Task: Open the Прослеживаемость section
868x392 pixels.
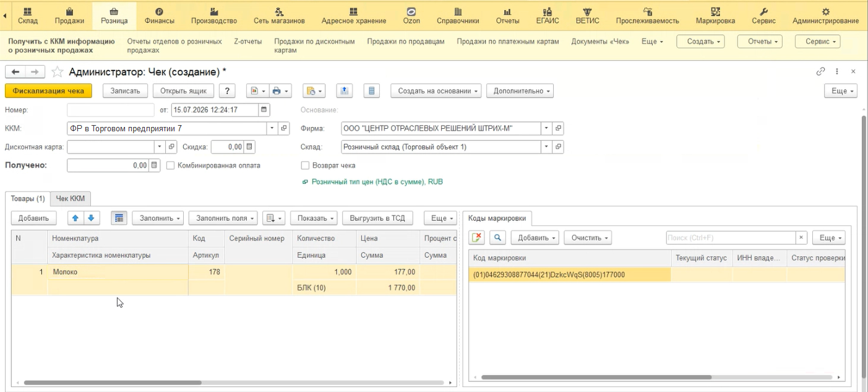Action: point(647,16)
